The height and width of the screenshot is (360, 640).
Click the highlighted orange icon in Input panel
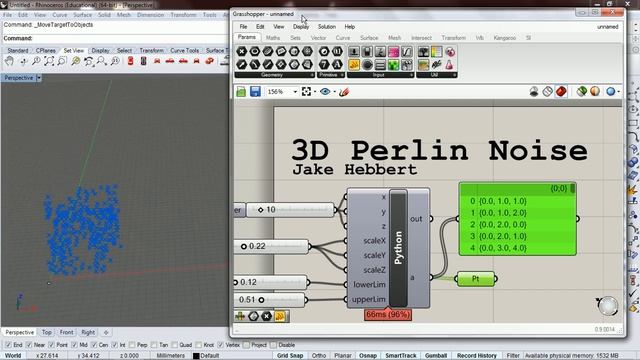pos(354,64)
